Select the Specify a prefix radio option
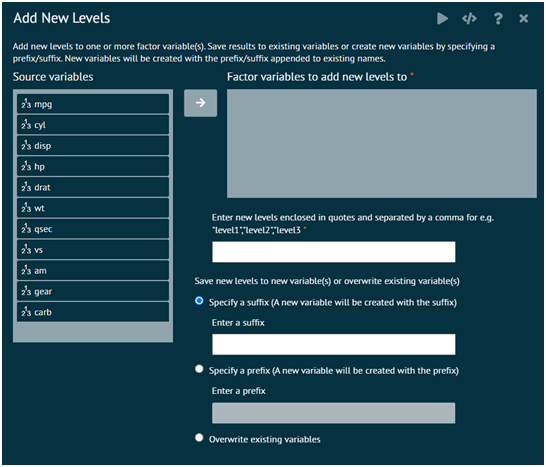Screen dimensions: 546x467 tap(199, 369)
